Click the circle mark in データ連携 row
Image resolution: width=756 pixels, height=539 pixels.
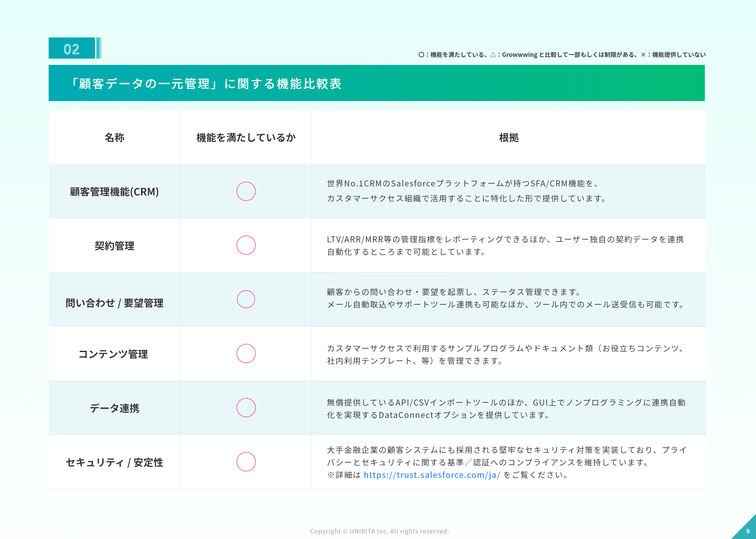click(246, 407)
